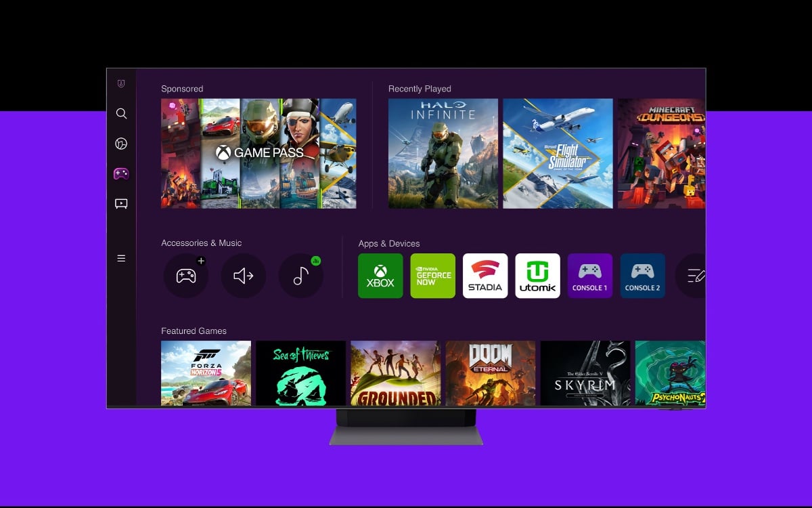
Task: Open Forza Horizon 5 in Featured Games
Action: tap(206, 373)
